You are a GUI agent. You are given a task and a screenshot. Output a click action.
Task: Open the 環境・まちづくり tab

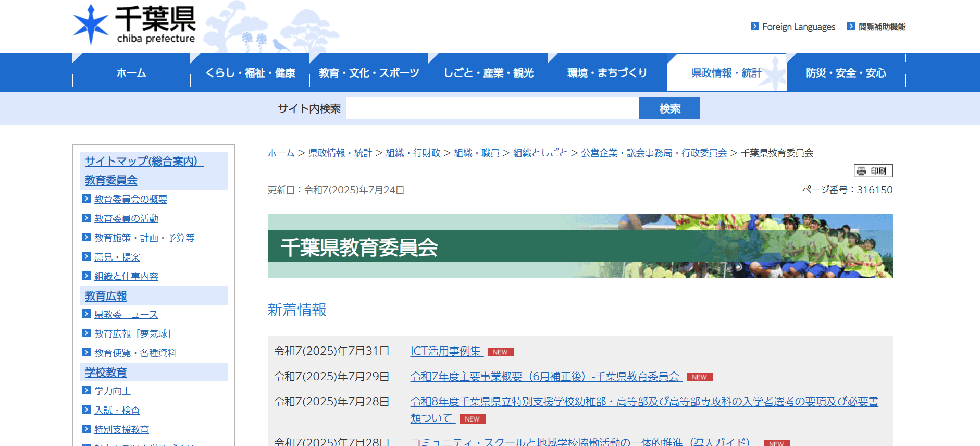coord(607,72)
